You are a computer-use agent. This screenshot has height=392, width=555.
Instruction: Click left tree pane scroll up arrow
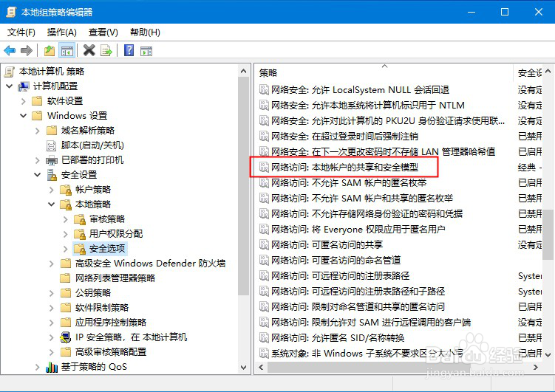(243, 71)
